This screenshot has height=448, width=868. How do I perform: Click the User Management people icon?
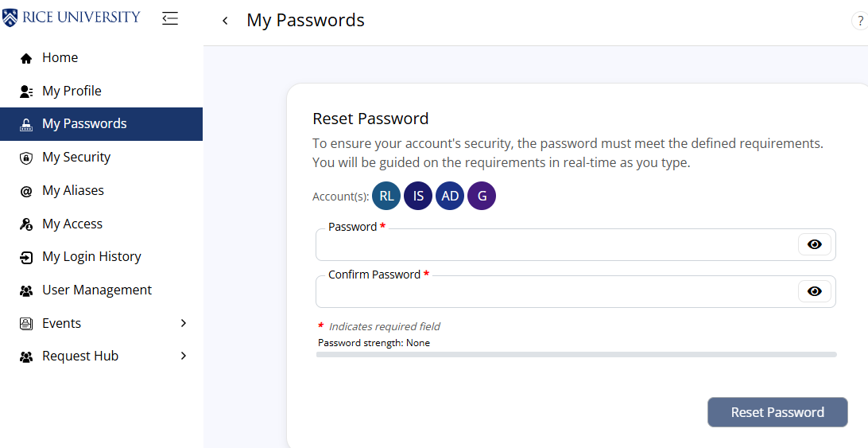click(x=26, y=290)
